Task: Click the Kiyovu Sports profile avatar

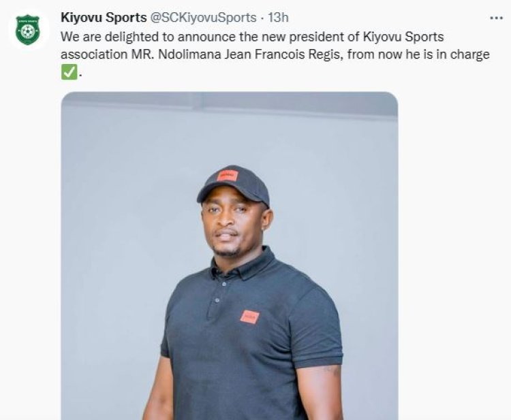Action: click(x=28, y=30)
